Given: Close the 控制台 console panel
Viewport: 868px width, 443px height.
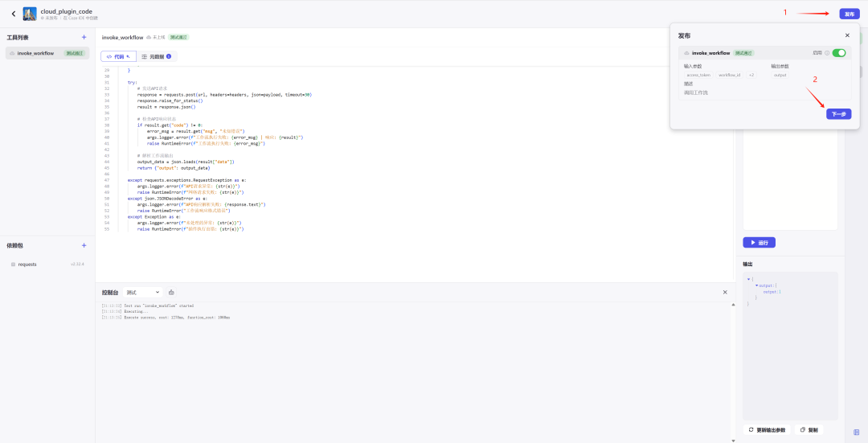Looking at the screenshot, I should 725,292.
